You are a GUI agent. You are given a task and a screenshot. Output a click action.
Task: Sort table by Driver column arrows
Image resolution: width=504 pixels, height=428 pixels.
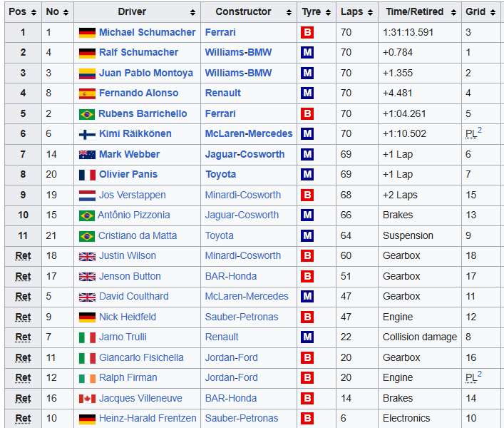coord(192,12)
